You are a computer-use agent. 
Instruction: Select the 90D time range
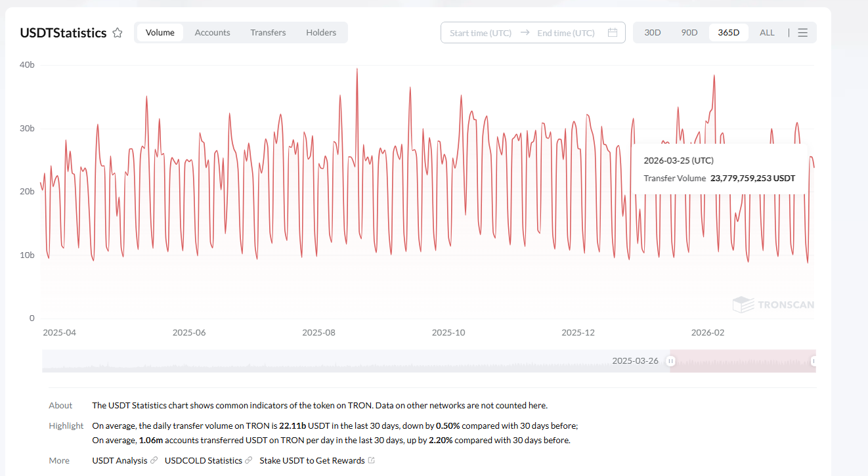pos(689,33)
